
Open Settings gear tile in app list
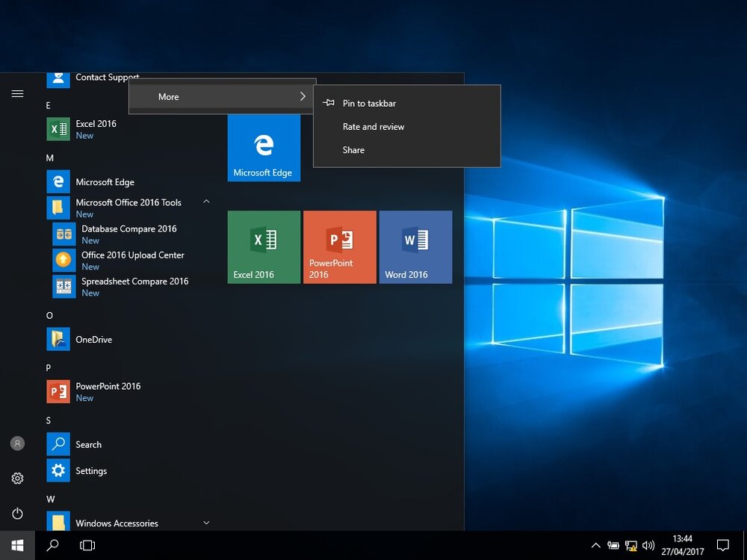coord(58,470)
